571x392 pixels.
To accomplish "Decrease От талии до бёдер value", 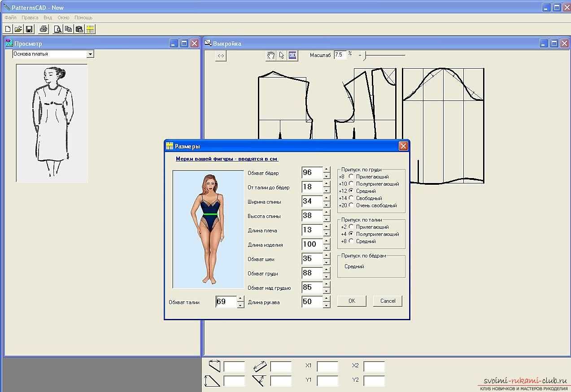I will pos(327,191).
